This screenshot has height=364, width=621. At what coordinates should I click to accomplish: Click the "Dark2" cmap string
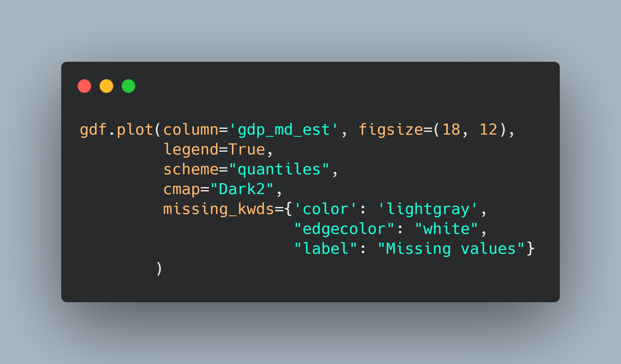pos(242,189)
